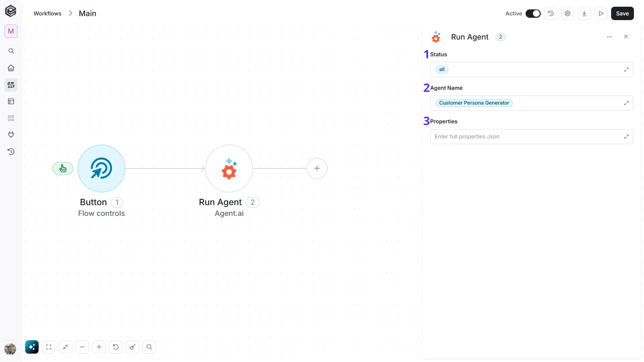Select the Run Agent node on canvas
The height and width of the screenshot is (362, 644).
coord(229,168)
